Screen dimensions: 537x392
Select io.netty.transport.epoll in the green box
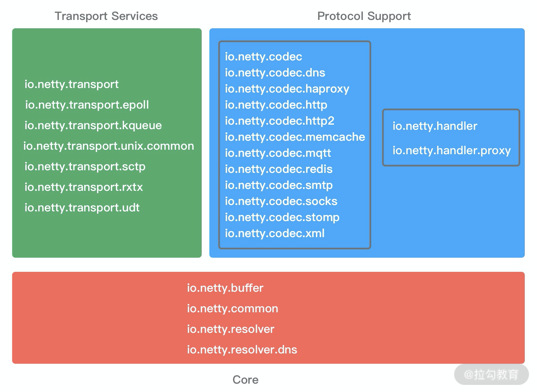tap(87, 105)
